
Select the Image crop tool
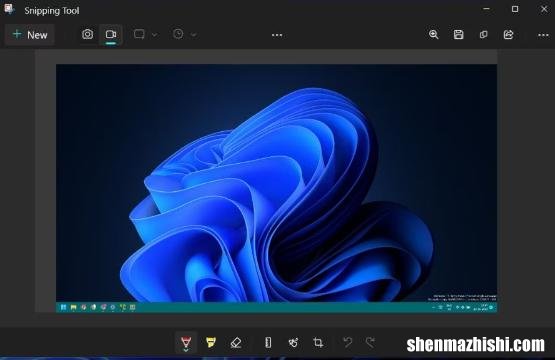click(x=318, y=342)
